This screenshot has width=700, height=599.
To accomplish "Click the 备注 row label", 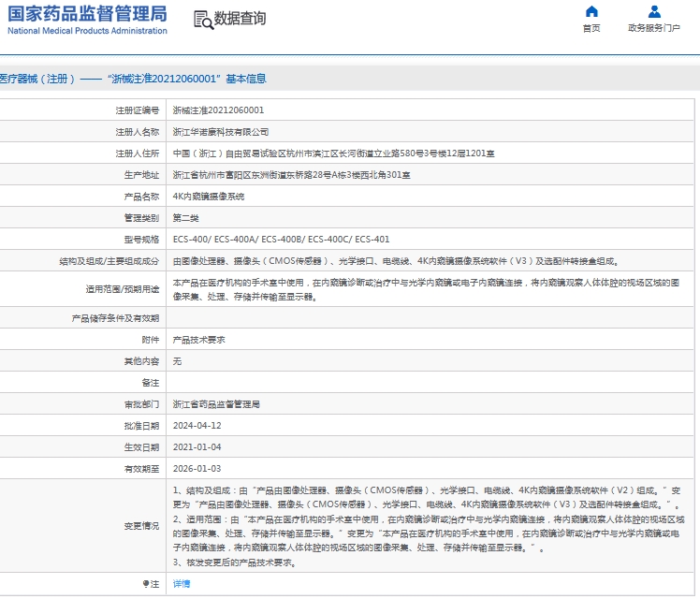I will [151, 383].
